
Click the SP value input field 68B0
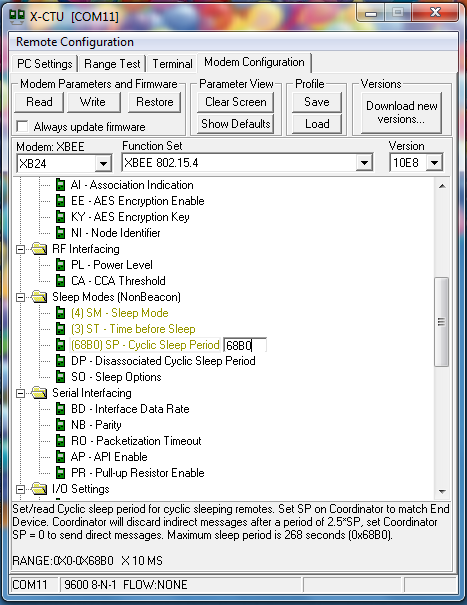245,345
